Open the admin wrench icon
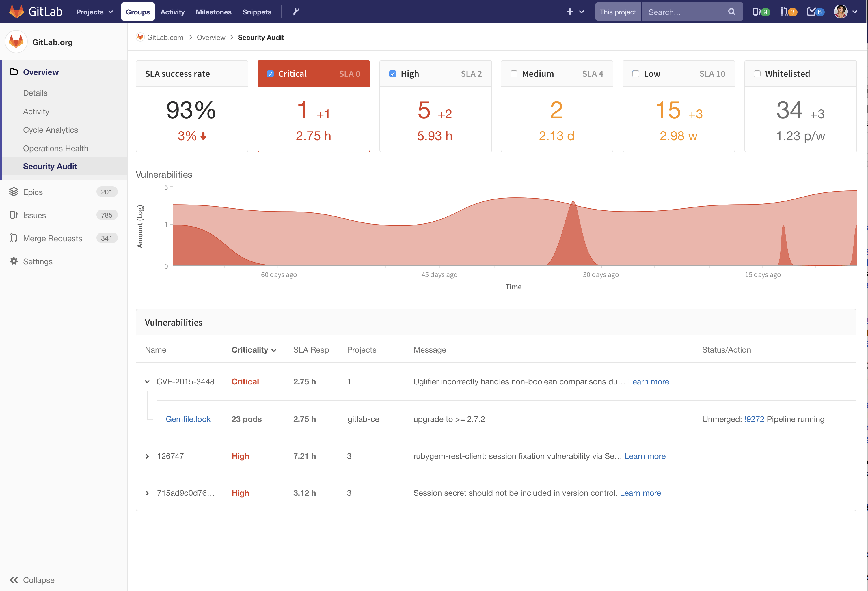This screenshot has height=591, width=868. [296, 12]
